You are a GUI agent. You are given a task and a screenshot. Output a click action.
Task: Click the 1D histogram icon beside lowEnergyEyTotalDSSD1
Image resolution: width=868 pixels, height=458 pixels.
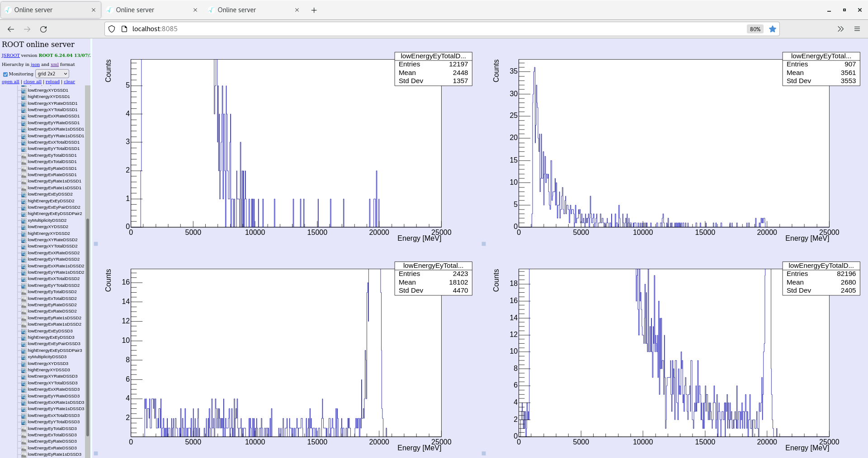[x=24, y=155]
